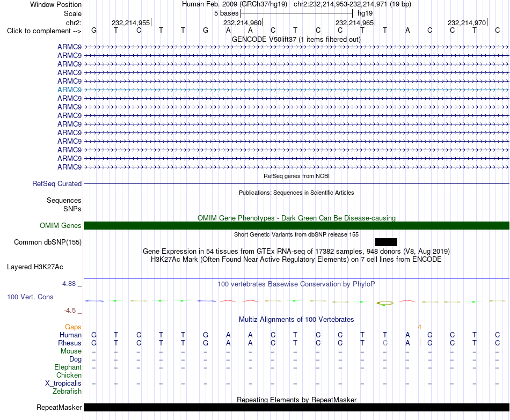Click the SNPs track label
This screenshot has height=420, width=510.
click(x=72, y=209)
